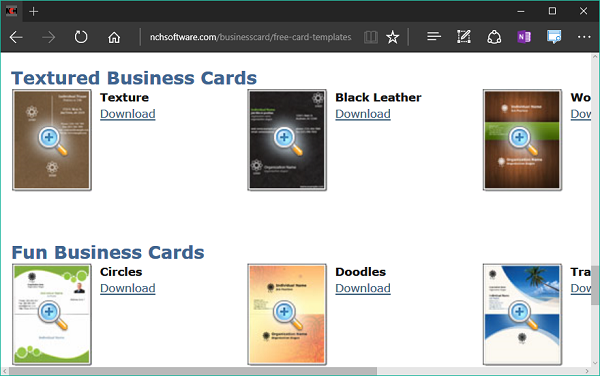Click the Textured Business Cards heading
Screen dimensions: 600x376
coord(134,78)
